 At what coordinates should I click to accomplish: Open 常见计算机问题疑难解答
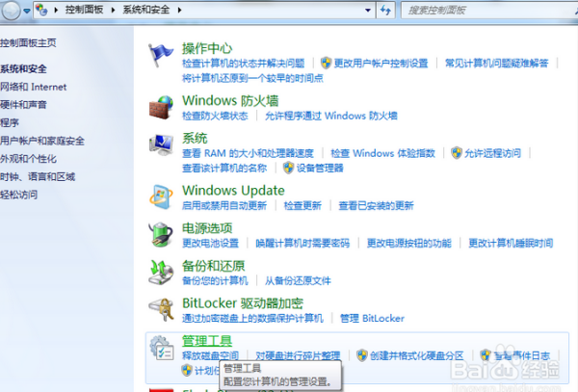pos(496,64)
